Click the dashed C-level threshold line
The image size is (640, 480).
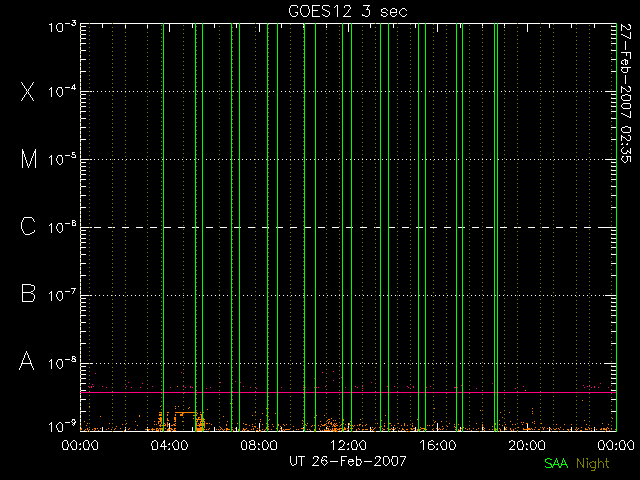[x=348, y=227]
